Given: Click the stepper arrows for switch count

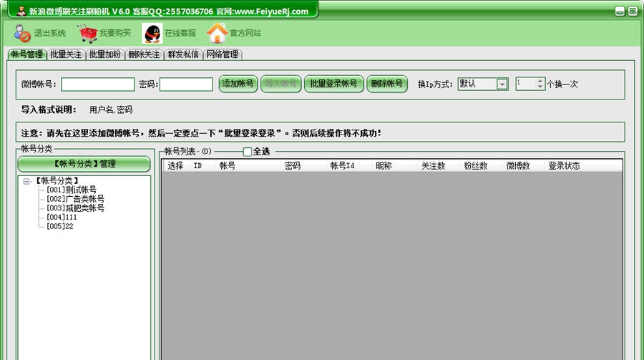Looking at the screenshot, I should [x=540, y=84].
